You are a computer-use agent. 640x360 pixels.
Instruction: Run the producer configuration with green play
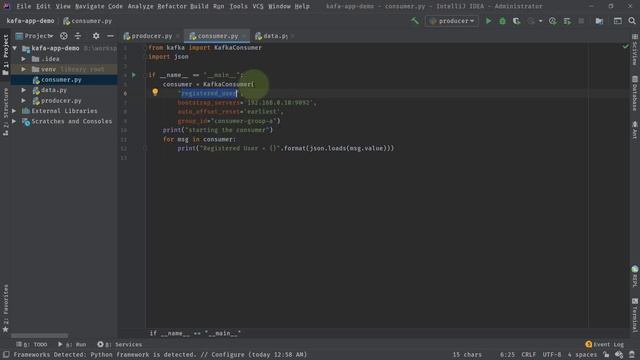488,21
